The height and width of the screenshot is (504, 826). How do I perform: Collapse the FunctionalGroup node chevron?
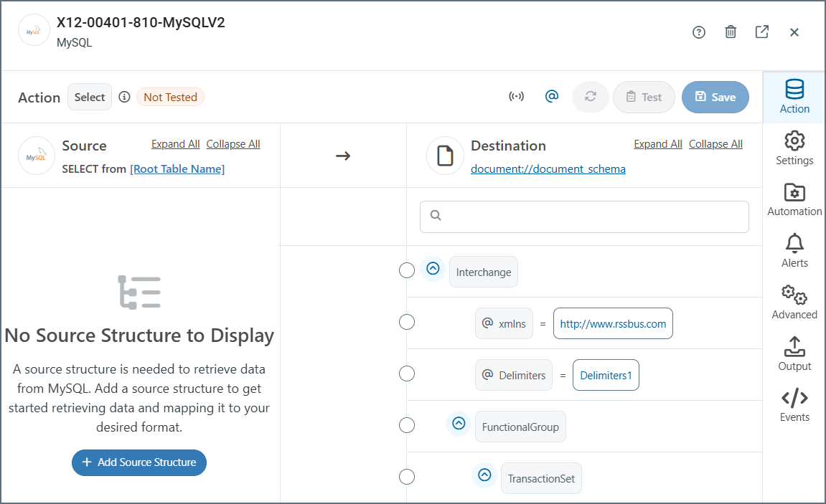(x=459, y=423)
